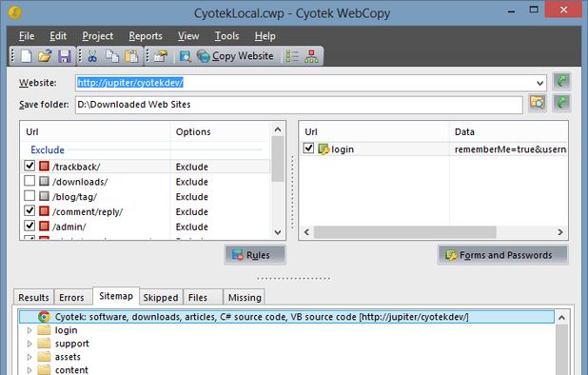Switch to the Skipped tab

(x=161, y=297)
